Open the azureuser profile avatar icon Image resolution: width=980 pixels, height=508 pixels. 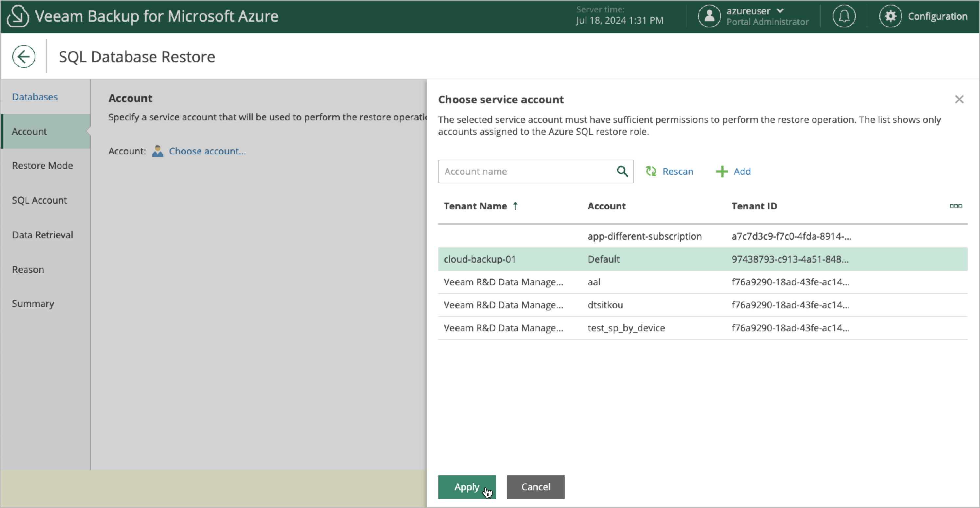(709, 16)
